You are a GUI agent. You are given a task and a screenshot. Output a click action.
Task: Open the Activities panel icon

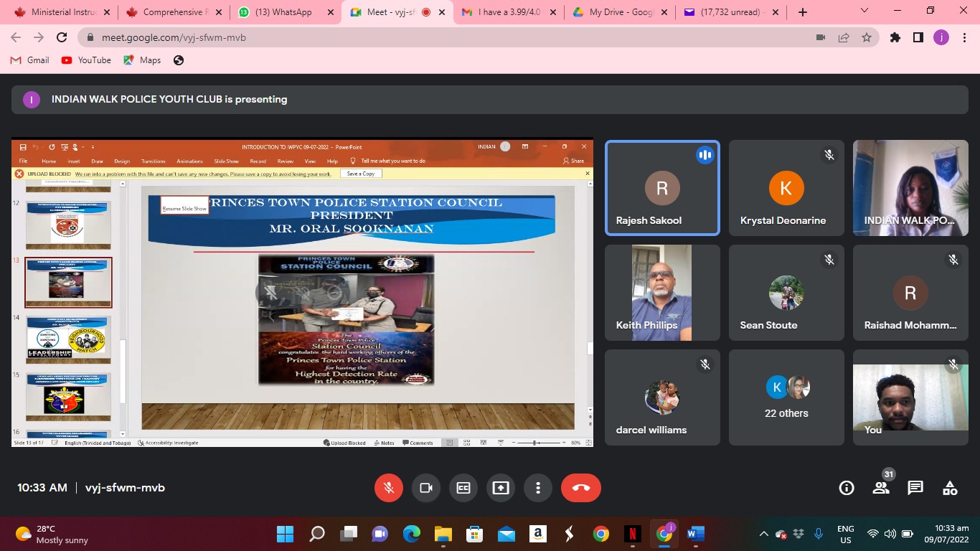(x=950, y=488)
